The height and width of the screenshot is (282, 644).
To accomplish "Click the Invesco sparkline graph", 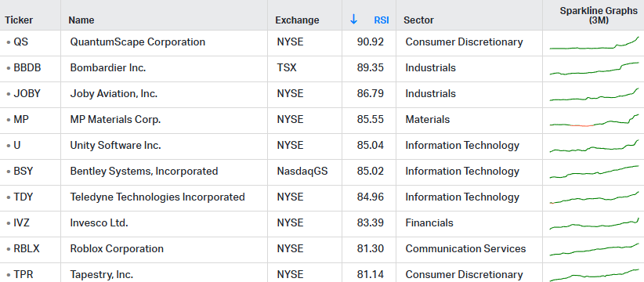I will (x=594, y=223).
